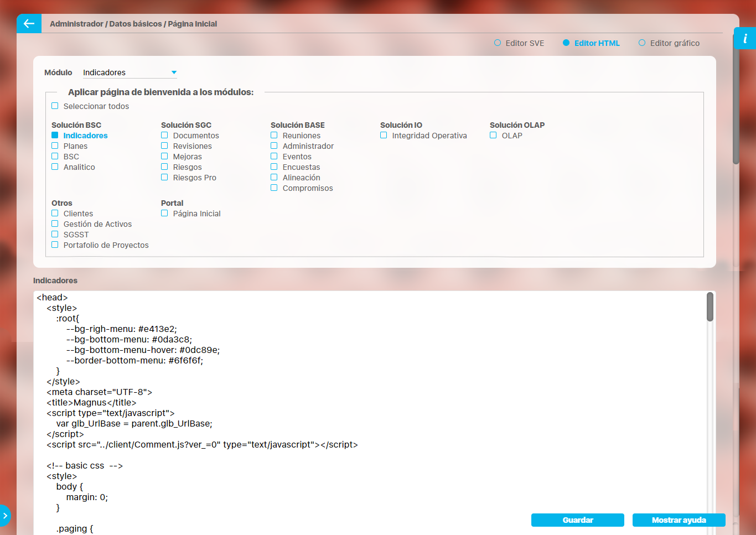Uncheck the Indicadores checkbox

point(55,136)
